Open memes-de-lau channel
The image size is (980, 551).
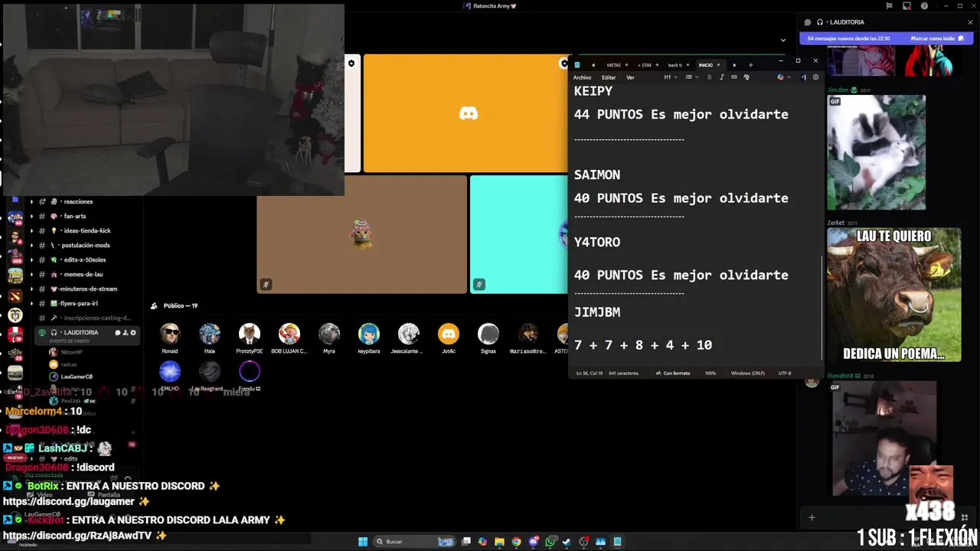click(x=83, y=275)
